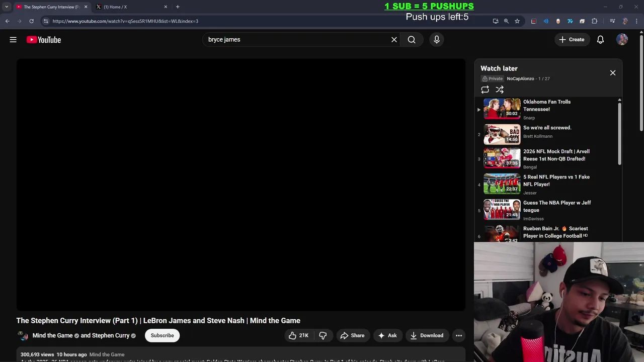Open a new browser tab
The height and width of the screenshot is (362, 644).
pos(178,7)
